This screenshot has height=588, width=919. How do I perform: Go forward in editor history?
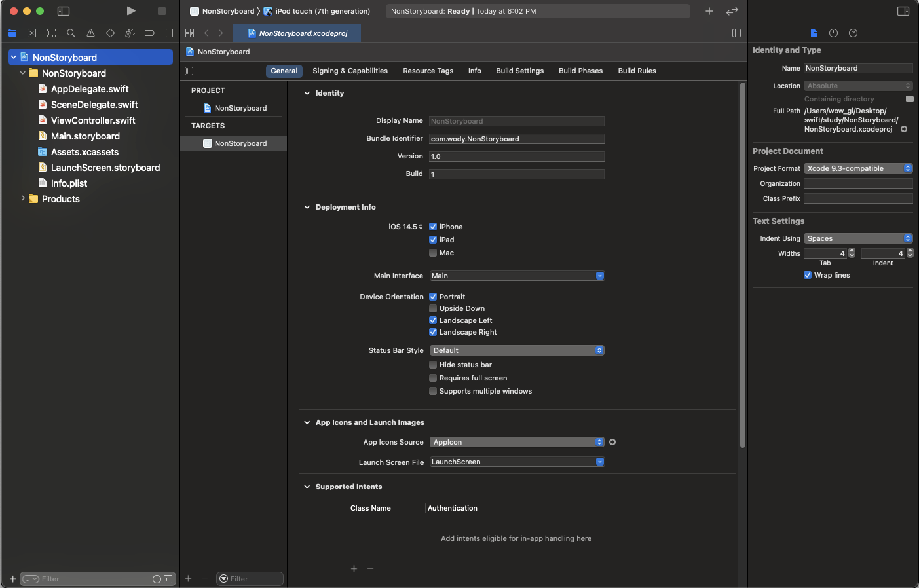click(221, 33)
